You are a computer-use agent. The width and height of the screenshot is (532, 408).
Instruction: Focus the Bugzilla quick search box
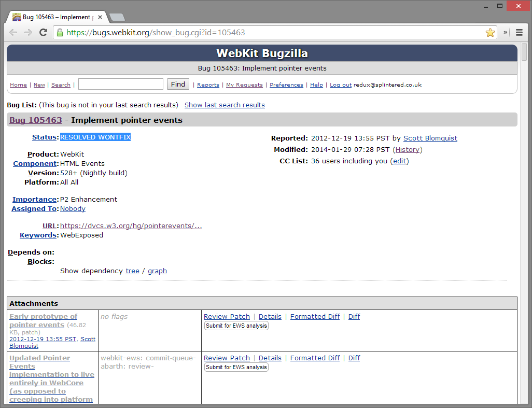click(121, 84)
